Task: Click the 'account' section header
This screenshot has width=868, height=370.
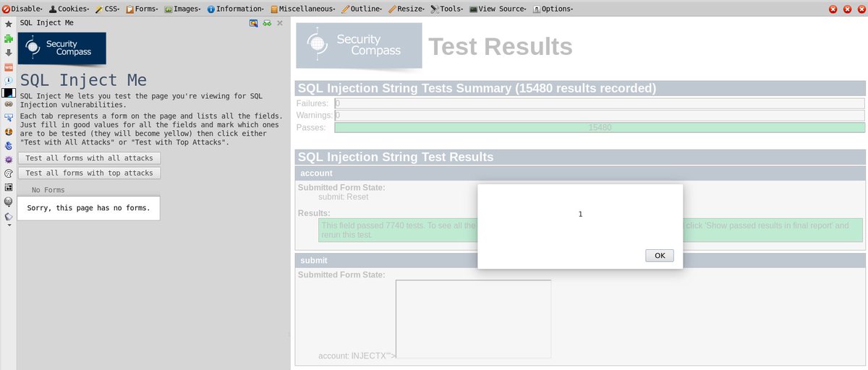Action: pyautogui.click(x=580, y=173)
